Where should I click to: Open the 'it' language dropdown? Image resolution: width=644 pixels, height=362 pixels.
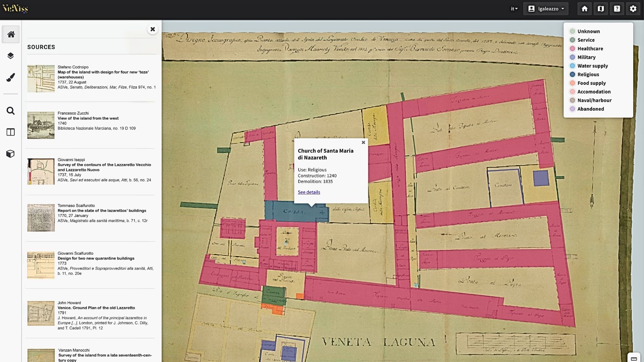(514, 8)
